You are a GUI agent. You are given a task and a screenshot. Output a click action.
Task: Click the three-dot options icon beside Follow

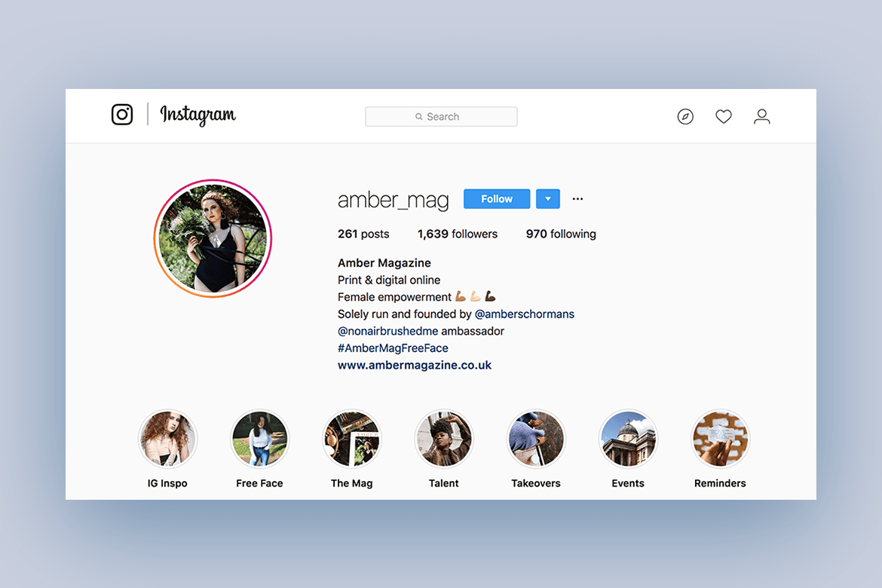coord(577,198)
